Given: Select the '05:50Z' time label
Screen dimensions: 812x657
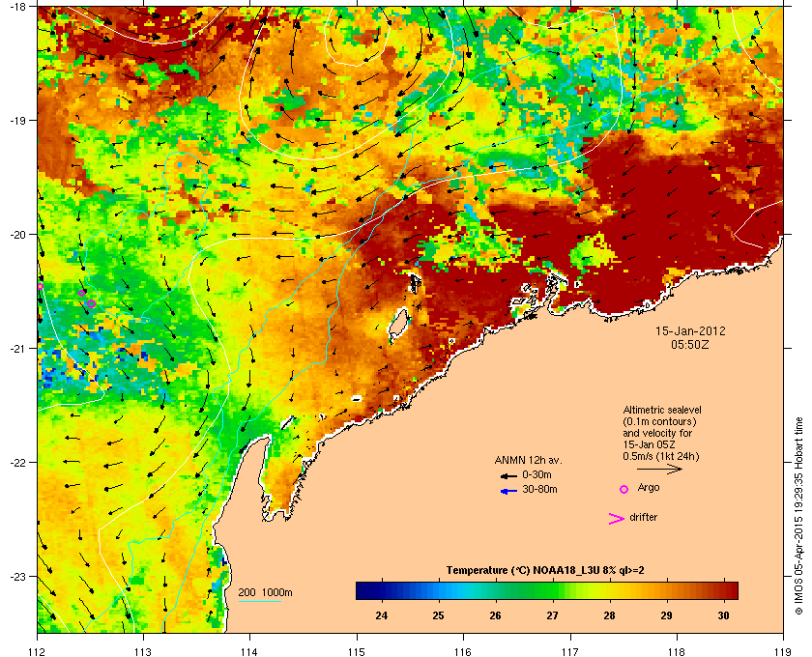Looking at the screenshot, I should [690, 344].
